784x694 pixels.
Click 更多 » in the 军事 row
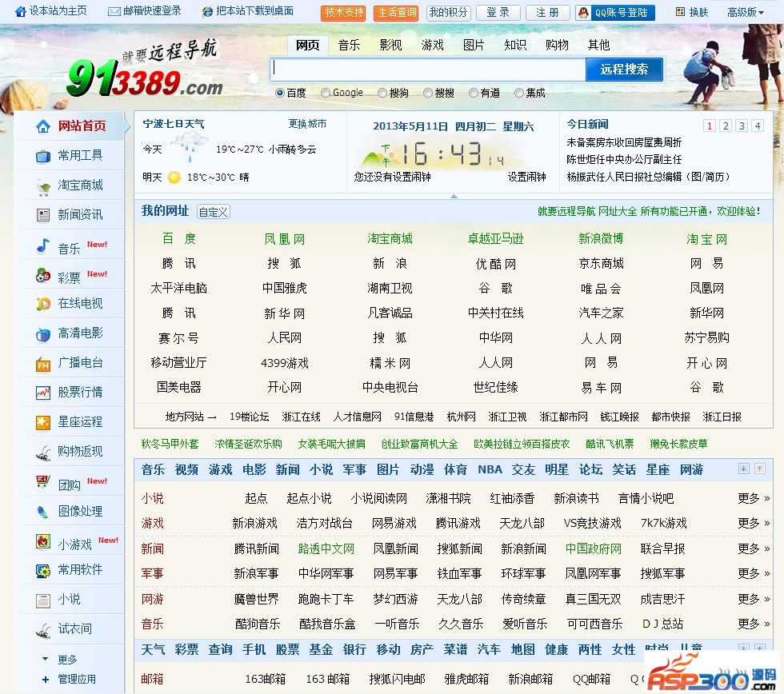pyautogui.click(x=754, y=573)
